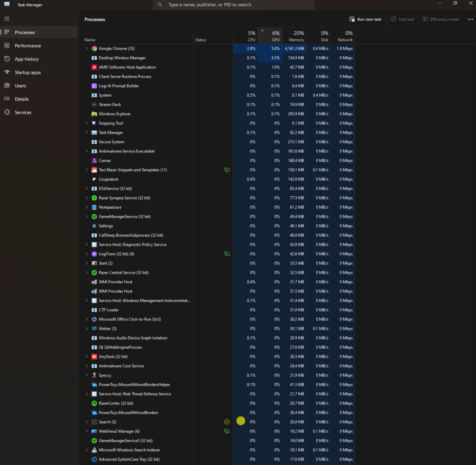This screenshot has width=476, height=465.
Task: Click the Stream Deck process icon
Action: point(94,105)
